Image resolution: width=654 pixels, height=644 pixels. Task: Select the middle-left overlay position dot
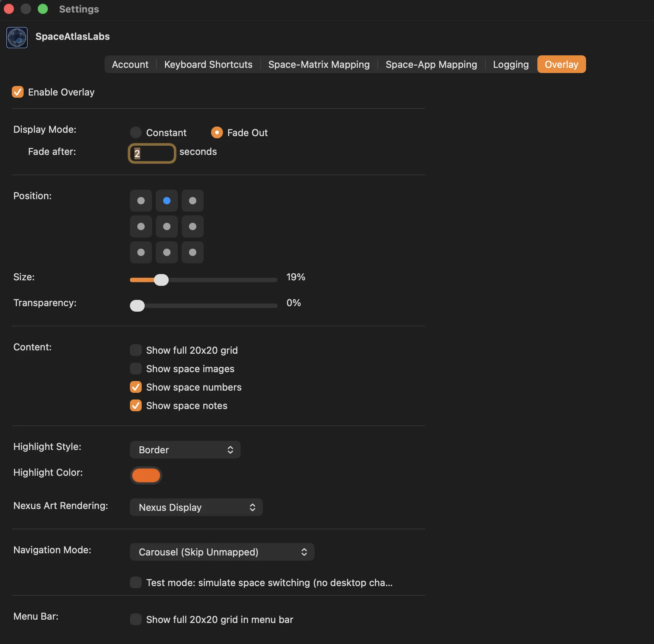(141, 226)
